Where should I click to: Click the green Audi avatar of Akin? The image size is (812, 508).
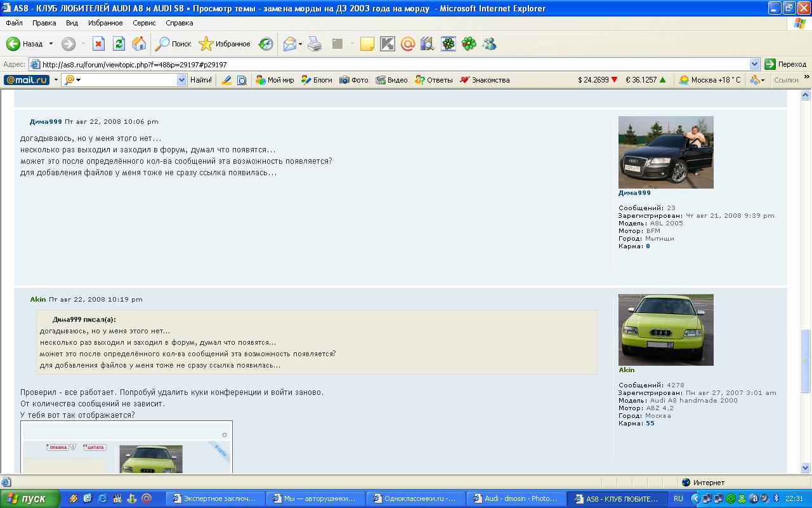click(x=665, y=330)
